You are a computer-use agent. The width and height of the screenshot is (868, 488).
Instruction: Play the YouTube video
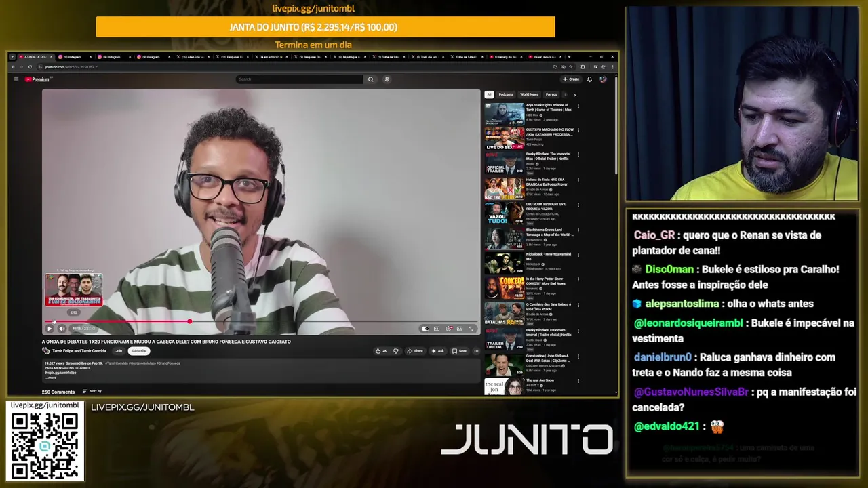pyautogui.click(x=49, y=329)
